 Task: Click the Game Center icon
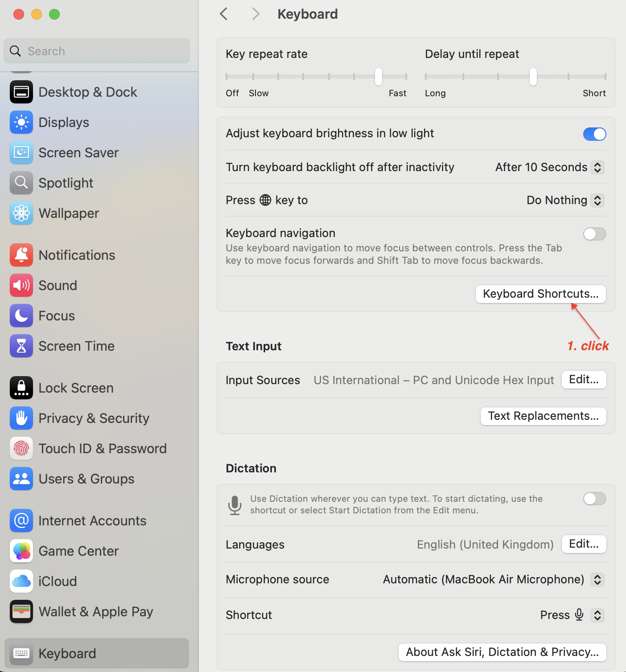click(x=21, y=551)
